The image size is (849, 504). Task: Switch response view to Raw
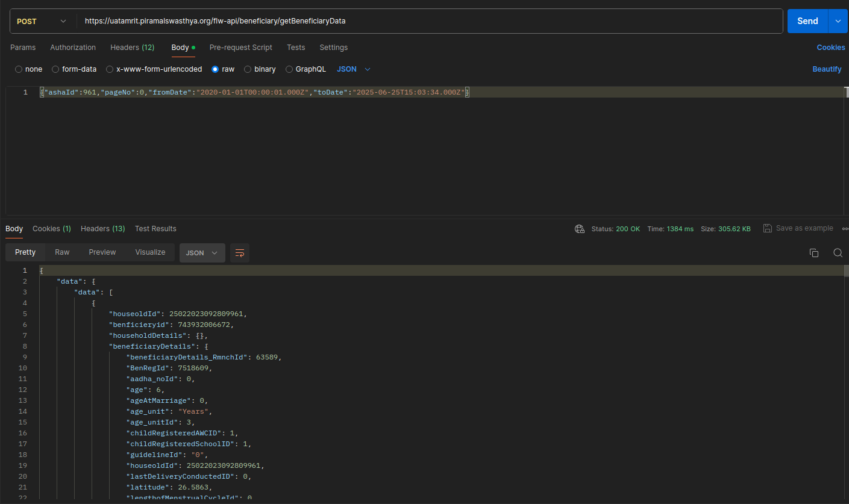[62, 252]
